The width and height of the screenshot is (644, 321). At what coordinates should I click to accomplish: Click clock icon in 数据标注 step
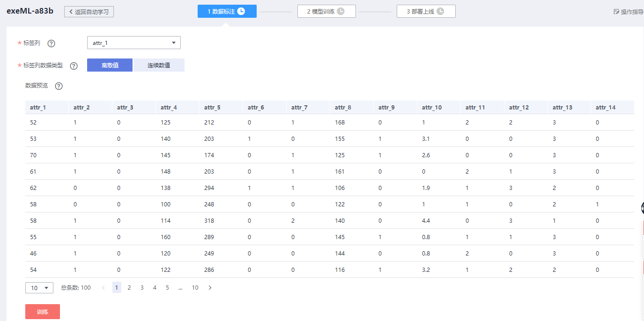241,11
